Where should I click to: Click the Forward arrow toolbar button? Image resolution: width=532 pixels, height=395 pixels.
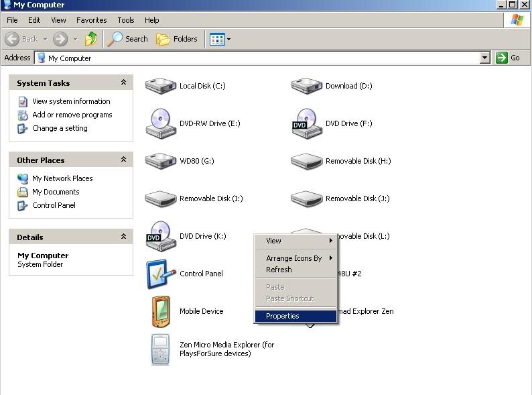pyautogui.click(x=60, y=39)
